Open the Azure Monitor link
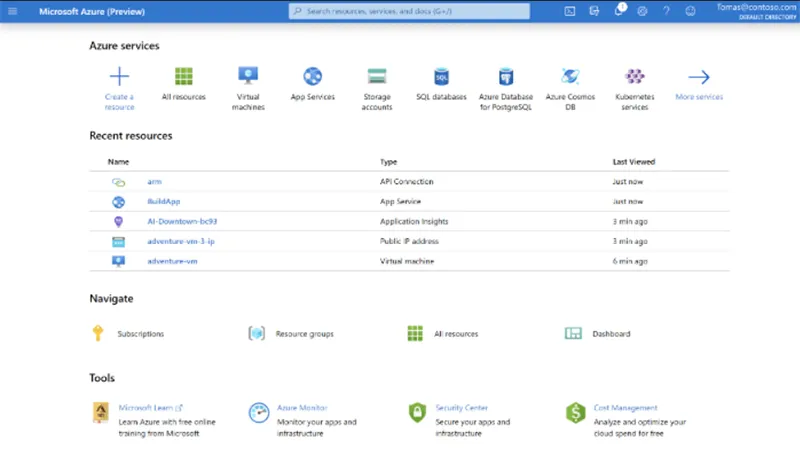Screen dimensions: 800x453 (302, 408)
